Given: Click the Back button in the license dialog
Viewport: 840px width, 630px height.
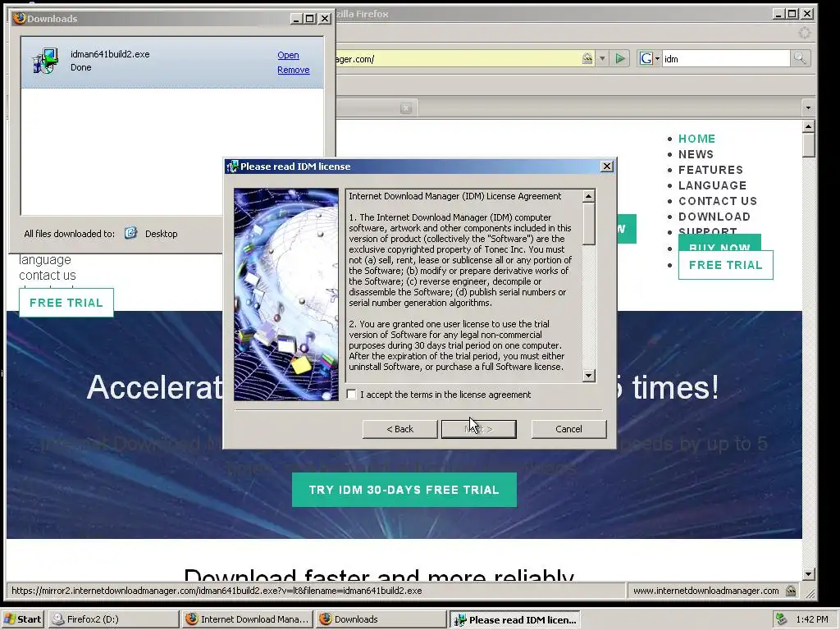Looking at the screenshot, I should (x=400, y=429).
